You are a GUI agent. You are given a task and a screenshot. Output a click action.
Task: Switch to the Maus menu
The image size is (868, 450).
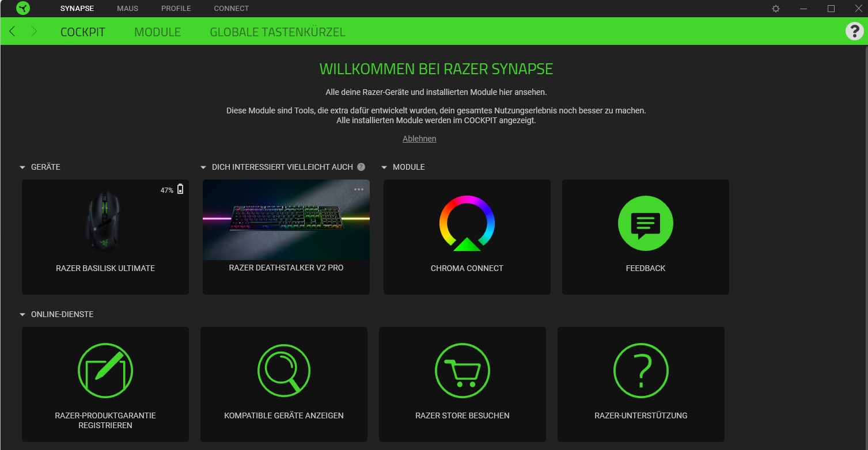click(x=127, y=9)
